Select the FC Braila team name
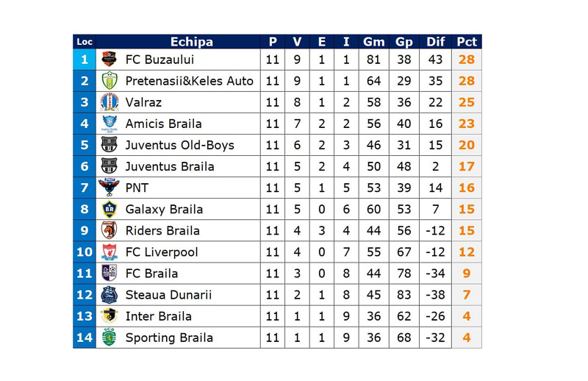588x381 pixels. tap(151, 274)
